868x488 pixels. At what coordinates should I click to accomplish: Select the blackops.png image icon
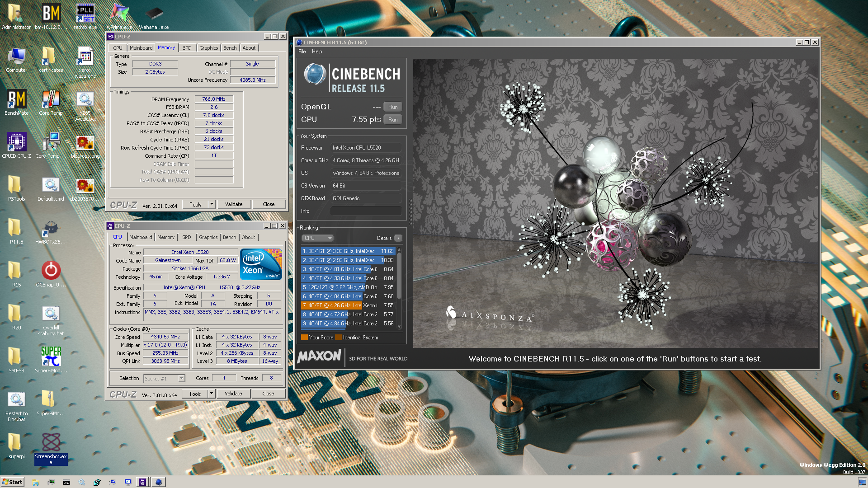tap(85, 145)
